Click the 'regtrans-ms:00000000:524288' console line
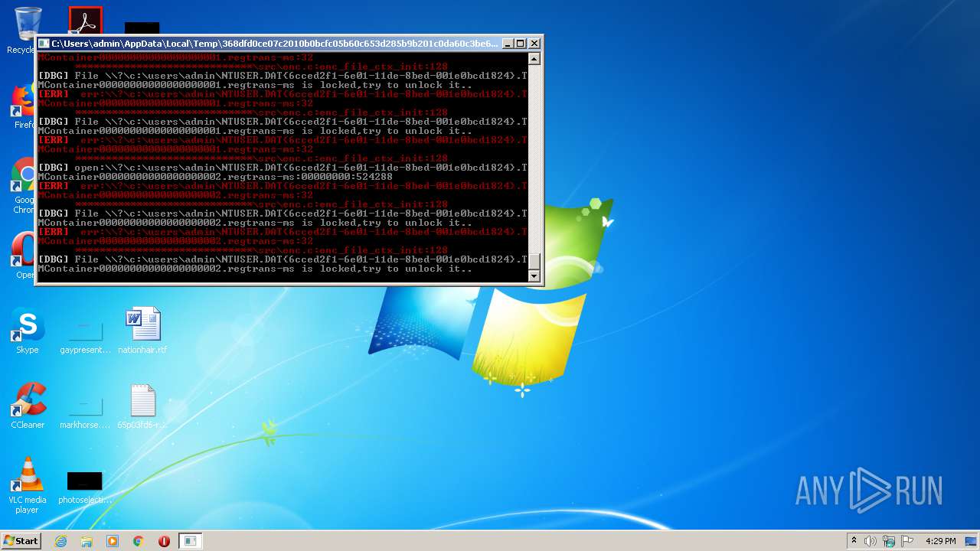This screenshot has height=551, width=980. [x=215, y=177]
